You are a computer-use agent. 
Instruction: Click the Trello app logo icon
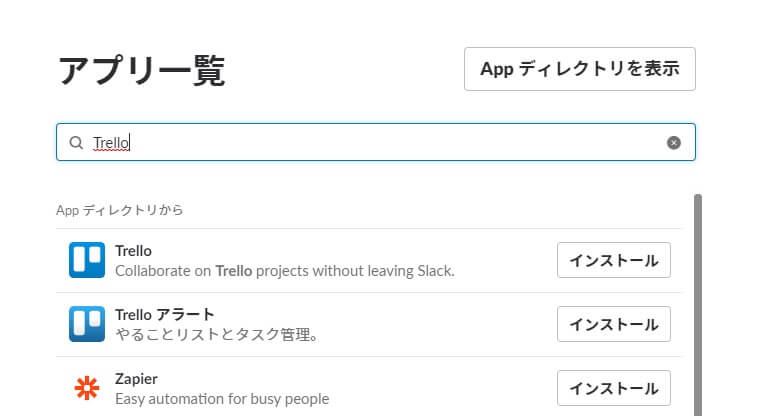pyautogui.click(x=87, y=260)
